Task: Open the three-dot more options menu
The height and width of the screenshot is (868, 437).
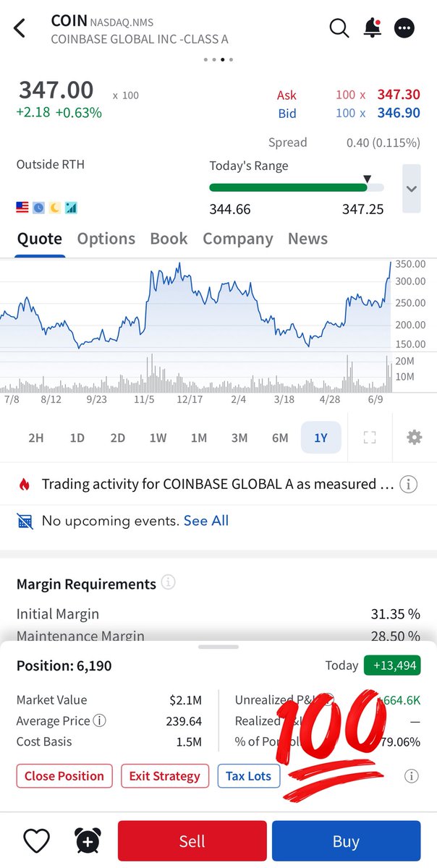Action: [404, 28]
